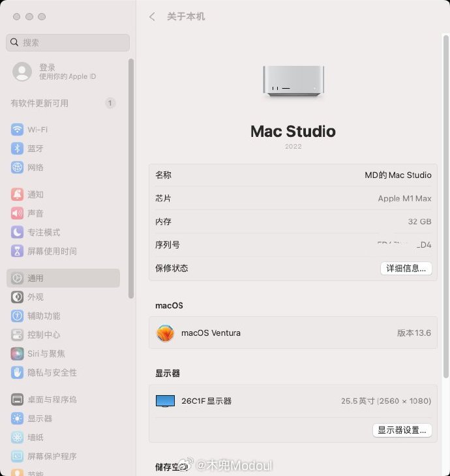450x476 pixels.
Task: Click the green zoom window button
Action: point(42,17)
